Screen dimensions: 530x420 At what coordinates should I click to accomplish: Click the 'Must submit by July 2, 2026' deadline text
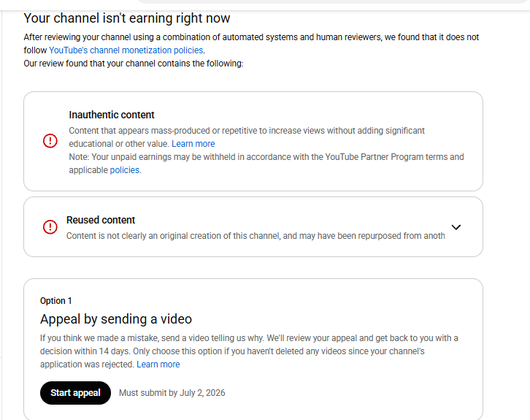(172, 393)
